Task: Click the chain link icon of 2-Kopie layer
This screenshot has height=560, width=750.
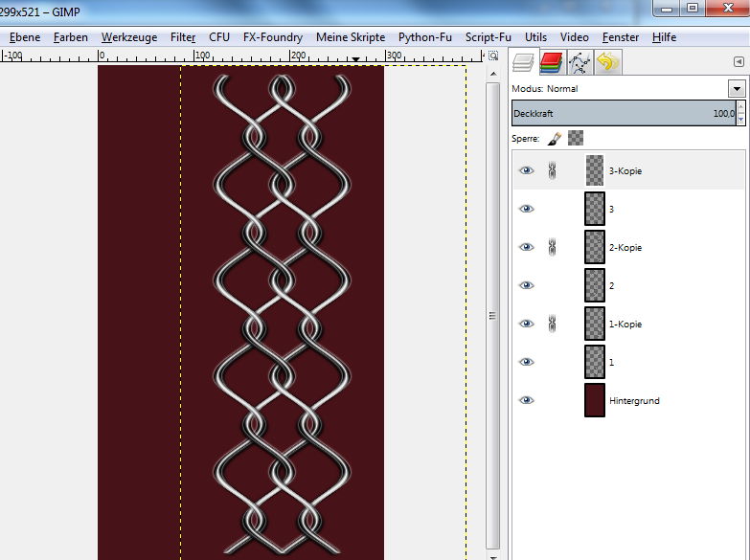Action: pyautogui.click(x=552, y=248)
